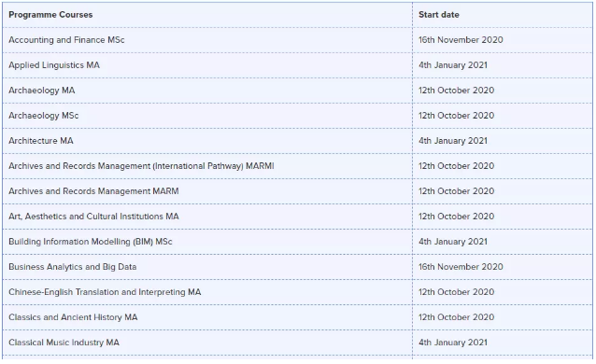Click the Start date column header
The height and width of the screenshot is (364, 596).
point(439,15)
